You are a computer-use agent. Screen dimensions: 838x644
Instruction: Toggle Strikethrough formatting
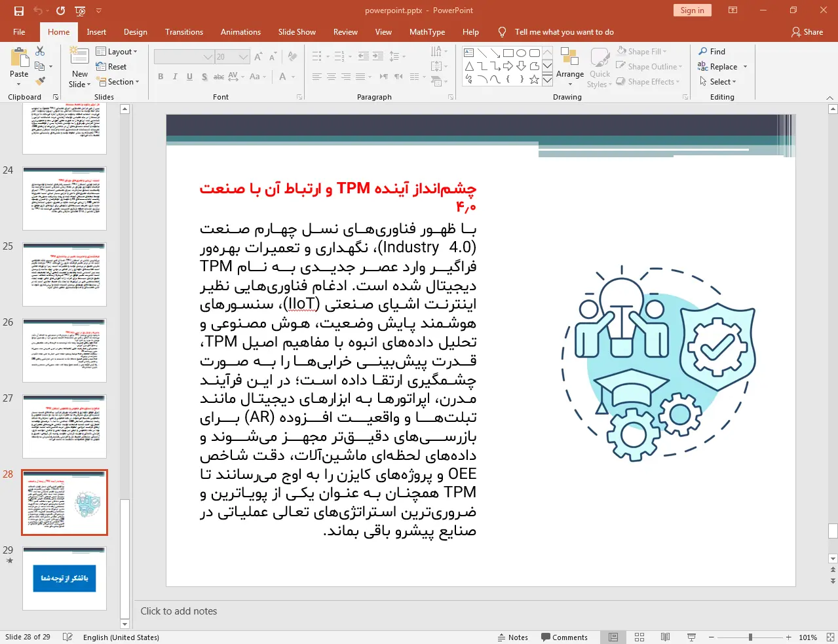(x=219, y=77)
